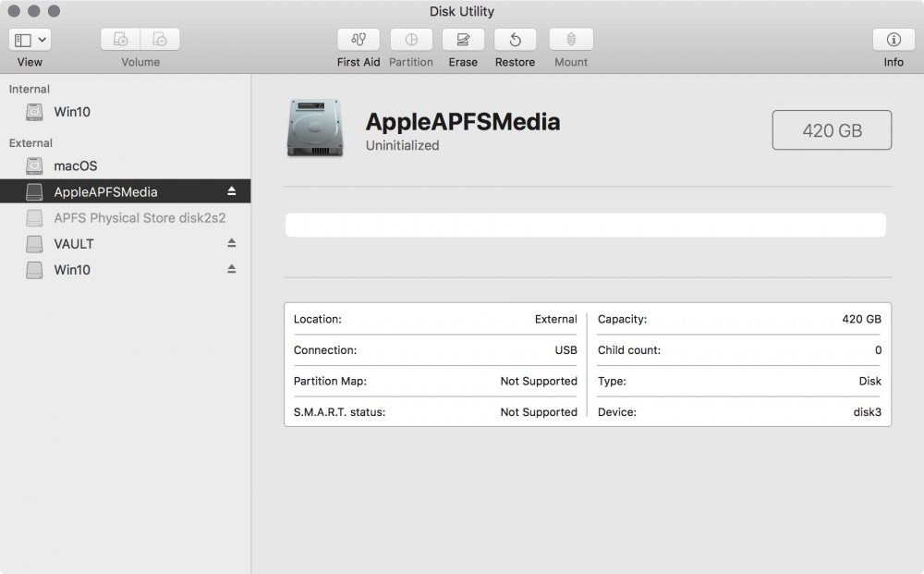
Task: Open the View sidebar options dropdown
Action: tap(30, 40)
